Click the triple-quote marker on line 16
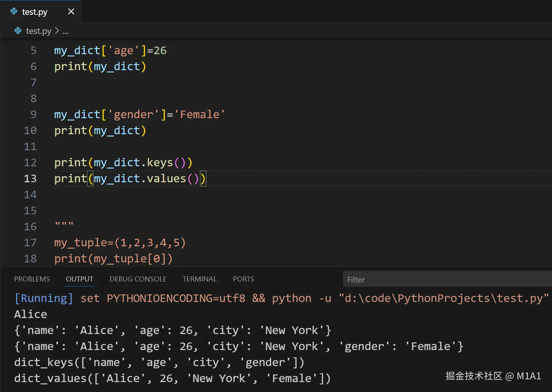The image size is (552, 392). pos(64,225)
